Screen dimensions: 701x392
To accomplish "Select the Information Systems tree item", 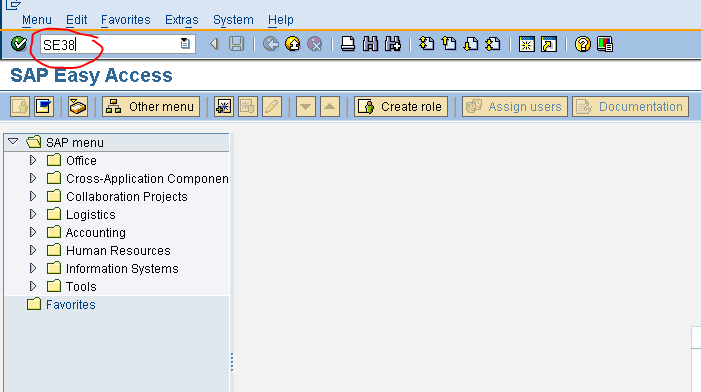I will (122, 268).
